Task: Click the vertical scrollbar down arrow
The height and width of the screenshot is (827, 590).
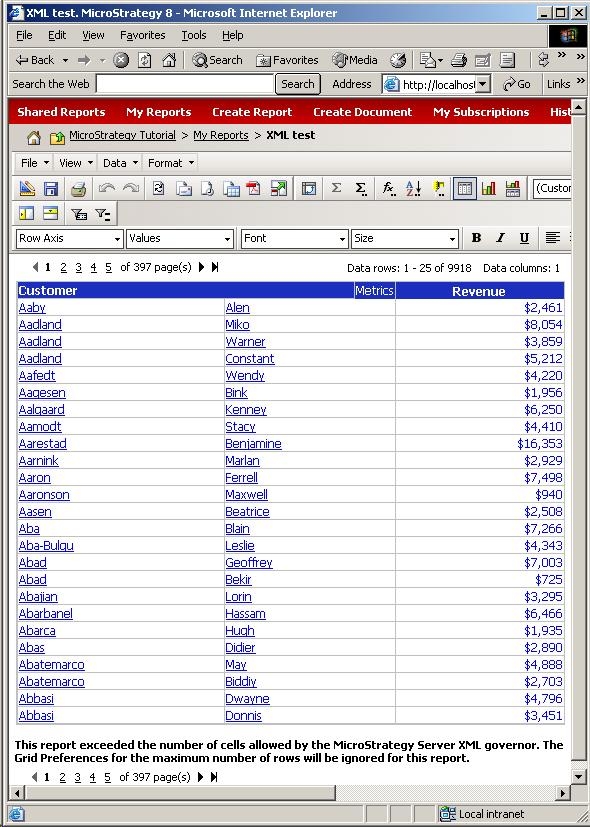Action: pos(578,776)
